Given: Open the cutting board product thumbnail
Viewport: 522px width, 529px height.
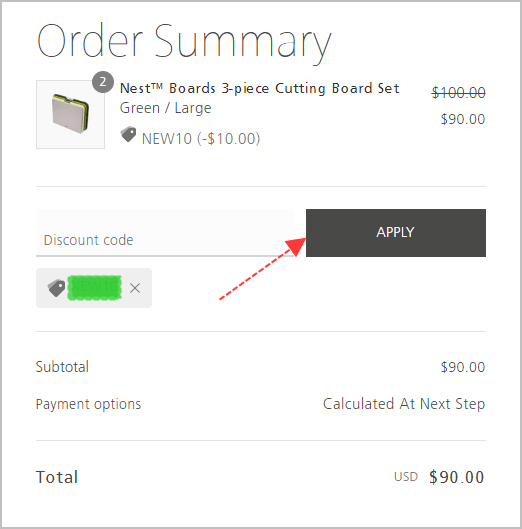Looking at the screenshot, I should [70, 114].
